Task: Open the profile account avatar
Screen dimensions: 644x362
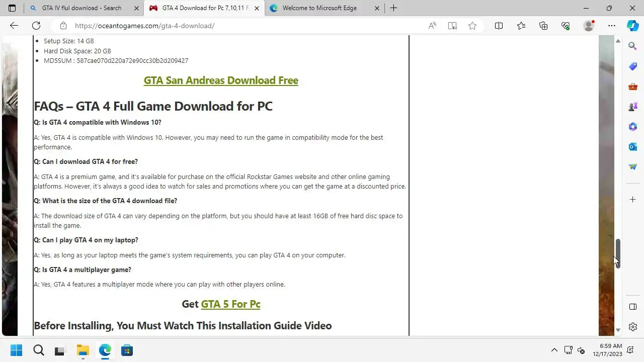Action: 588,26
